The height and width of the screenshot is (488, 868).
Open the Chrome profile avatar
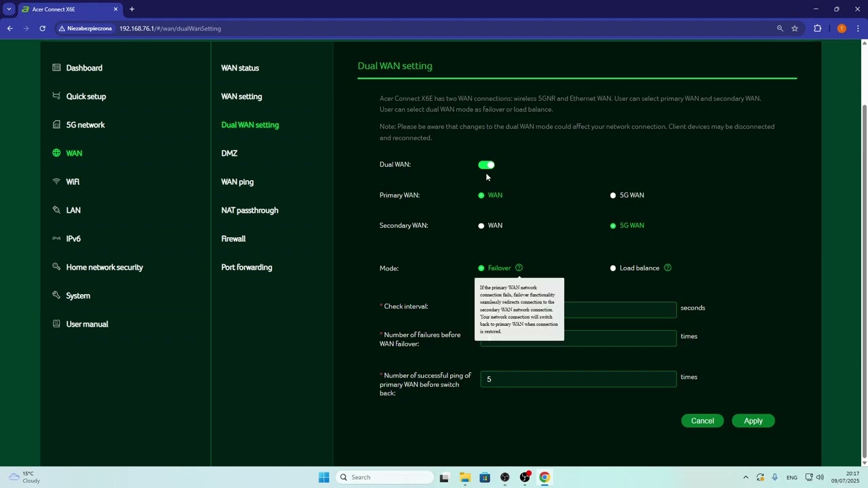[x=842, y=28]
